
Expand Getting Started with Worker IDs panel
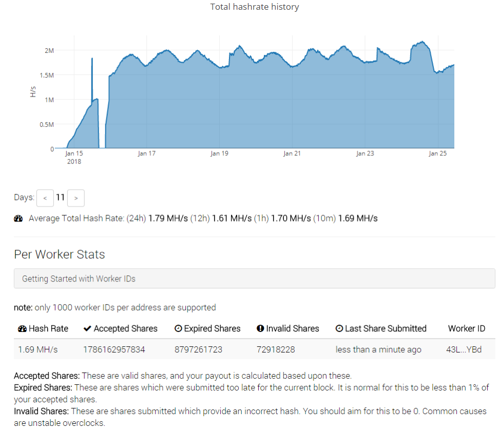point(255,278)
